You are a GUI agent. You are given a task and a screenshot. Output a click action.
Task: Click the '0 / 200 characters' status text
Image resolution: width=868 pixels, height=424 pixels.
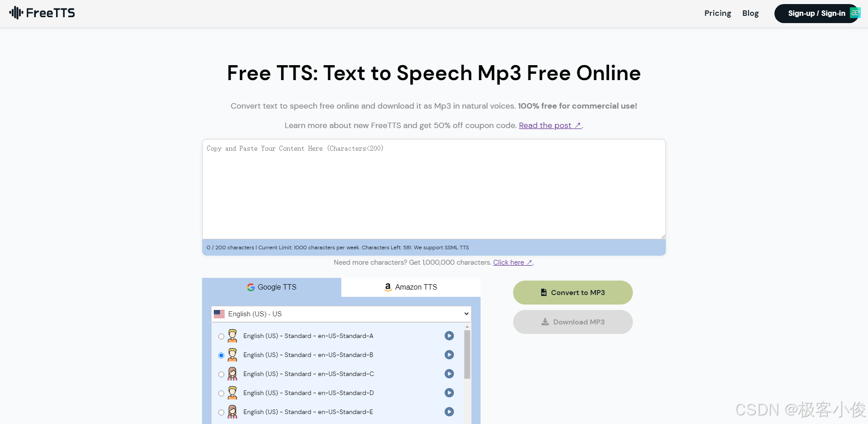[x=230, y=248]
